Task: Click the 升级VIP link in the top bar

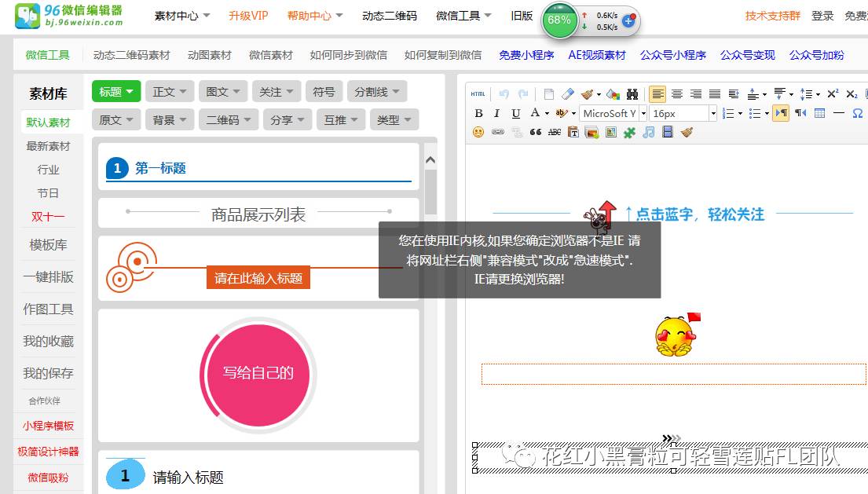Action: tap(248, 16)
